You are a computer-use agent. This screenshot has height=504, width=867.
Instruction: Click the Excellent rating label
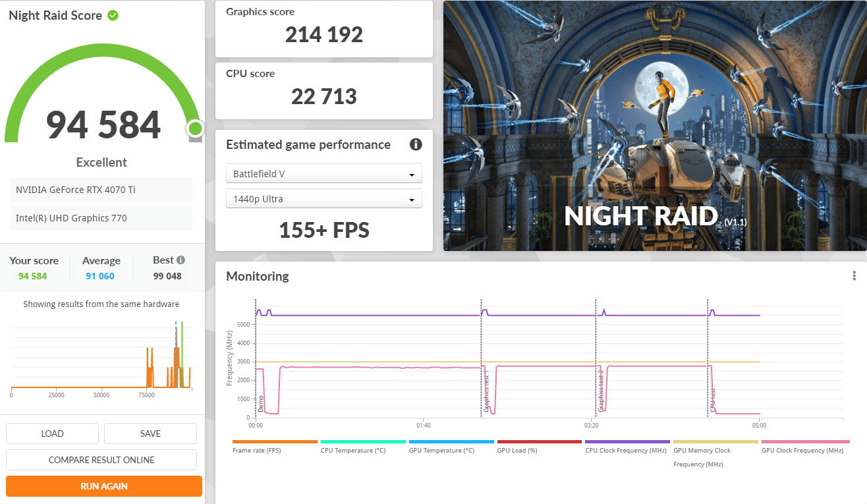[x=101, y=162]
